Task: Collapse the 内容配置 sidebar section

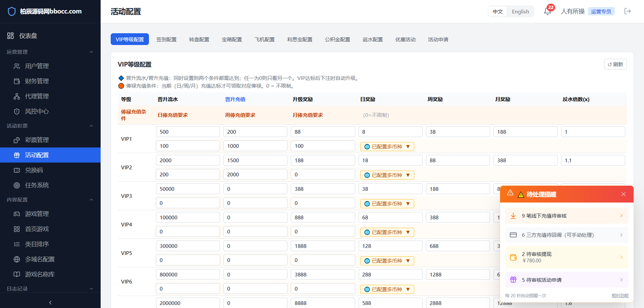Action: 91,200
